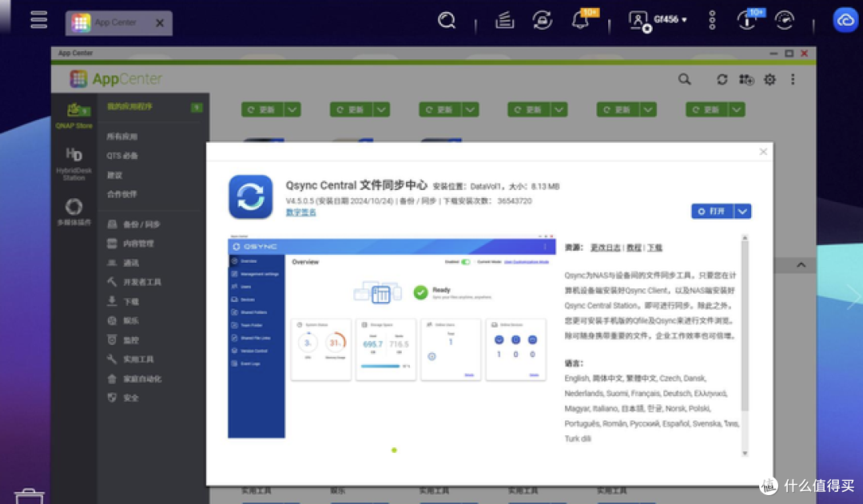Click the 开发者工具 hammer icon
This screenshot has width=863, height=504.
pos(112,282)
